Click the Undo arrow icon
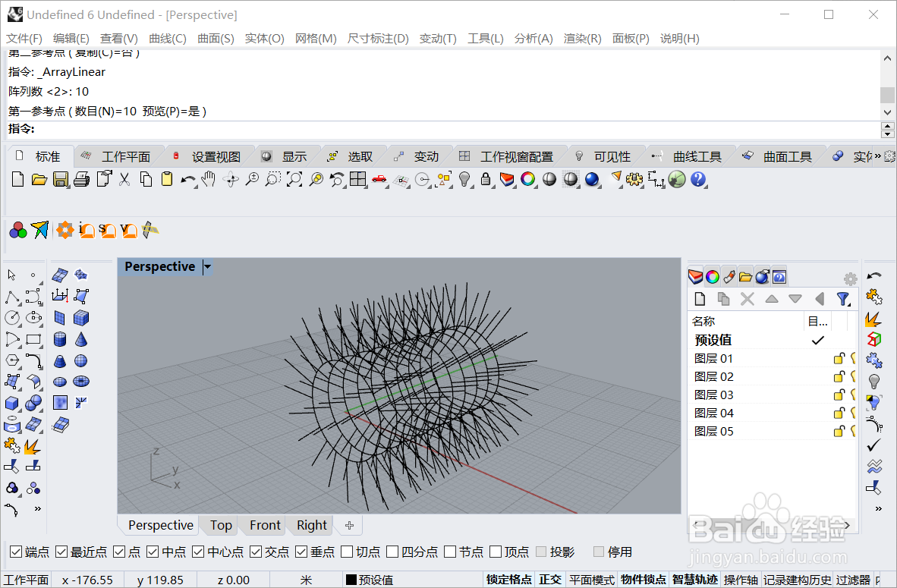This screenshot has height=588, width=897. 187,180
